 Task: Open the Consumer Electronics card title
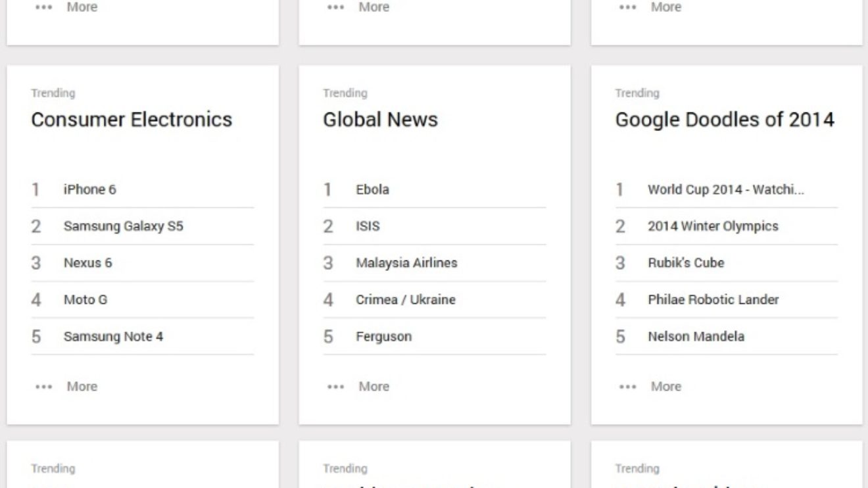coord(132,120)
